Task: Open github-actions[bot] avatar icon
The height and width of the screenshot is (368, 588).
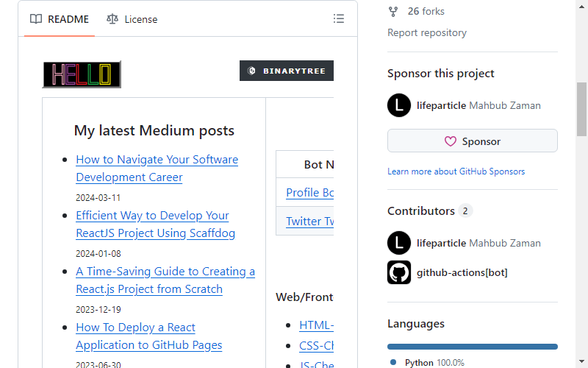Action: click(399, 272)
